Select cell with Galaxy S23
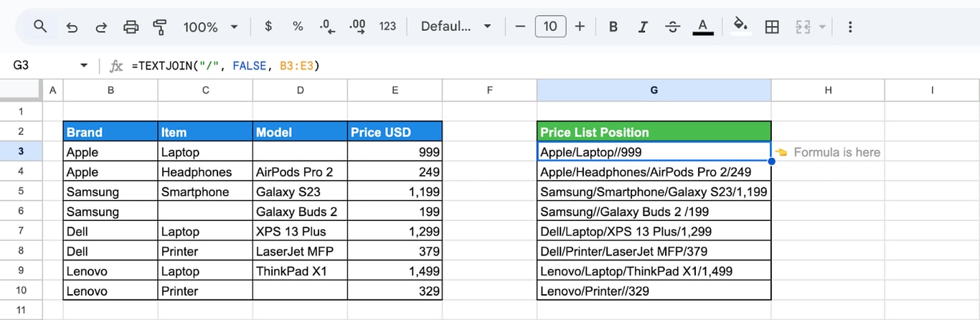The height and width of the screenshot is (320, 980). (300, 192)
